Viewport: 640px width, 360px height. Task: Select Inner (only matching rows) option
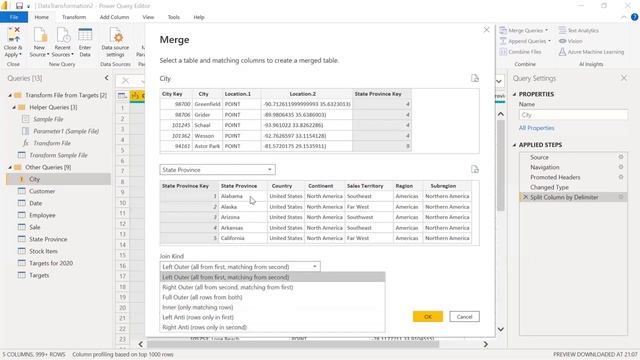point(272,307)
